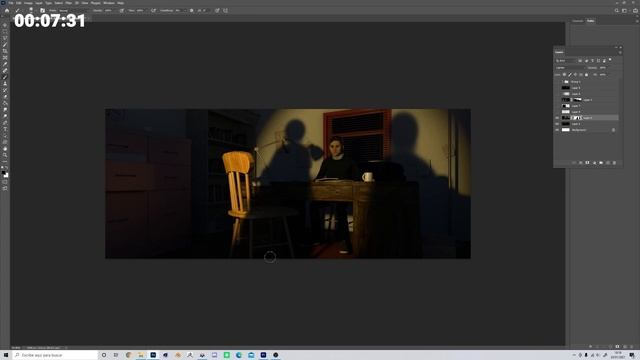
Task: Select the Brush tool in toolbar
Action: (5, 77)
